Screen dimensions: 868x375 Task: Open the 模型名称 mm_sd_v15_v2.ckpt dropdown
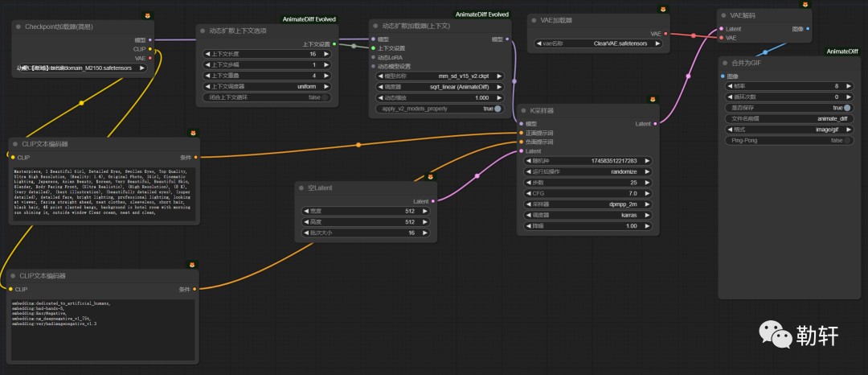click(440, 76)
